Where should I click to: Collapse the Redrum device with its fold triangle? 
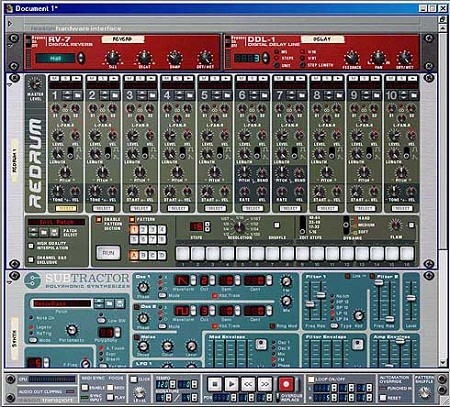pos(10,85)
